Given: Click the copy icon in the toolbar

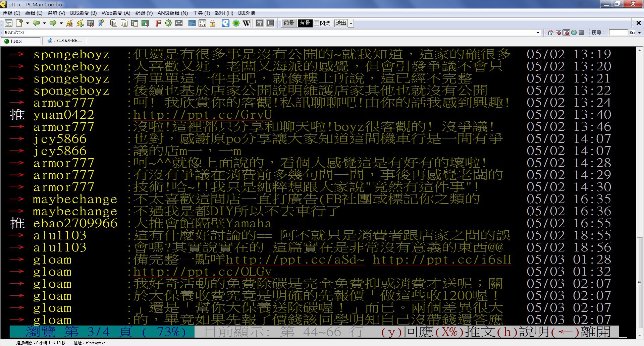Looking at the screenshot, I should (x=114, y=23).
